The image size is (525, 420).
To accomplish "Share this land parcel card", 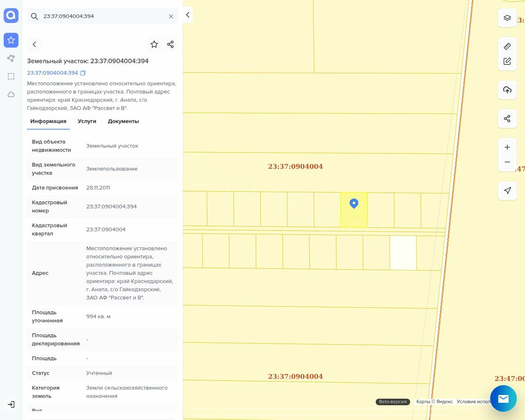I will (x=171, y=44).
